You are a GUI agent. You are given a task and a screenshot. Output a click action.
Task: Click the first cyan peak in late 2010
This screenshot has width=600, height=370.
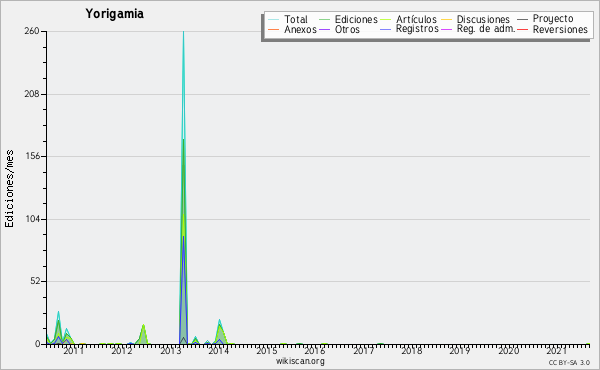tap(59, 312)
